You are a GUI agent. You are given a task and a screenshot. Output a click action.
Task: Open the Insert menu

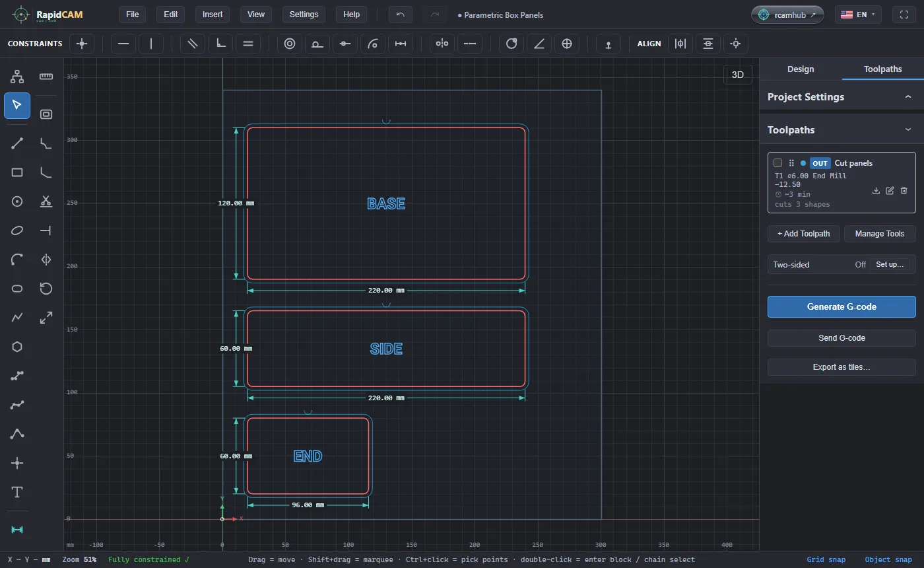pos(213,15)
